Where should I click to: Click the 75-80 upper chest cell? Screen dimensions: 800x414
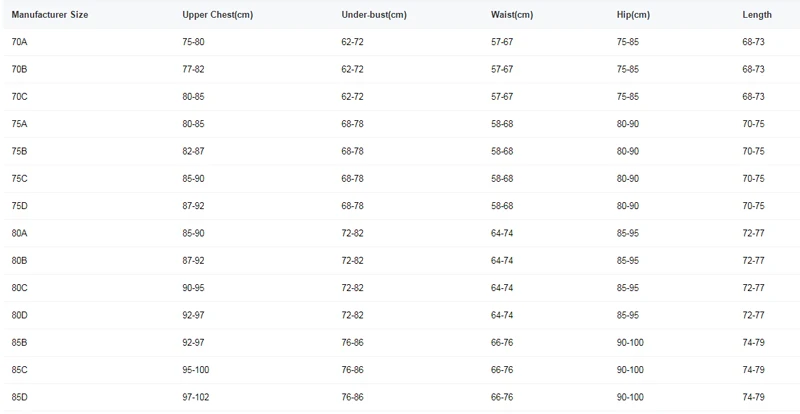[x=193, y=42]
